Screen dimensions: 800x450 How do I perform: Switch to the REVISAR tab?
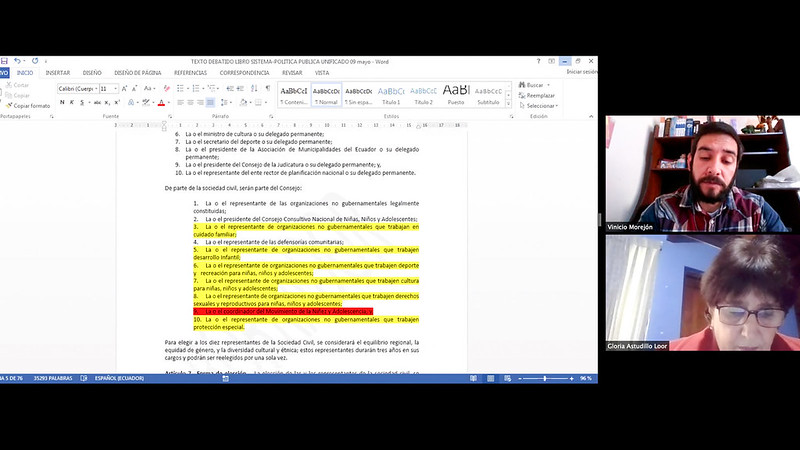tap(292, 73)
